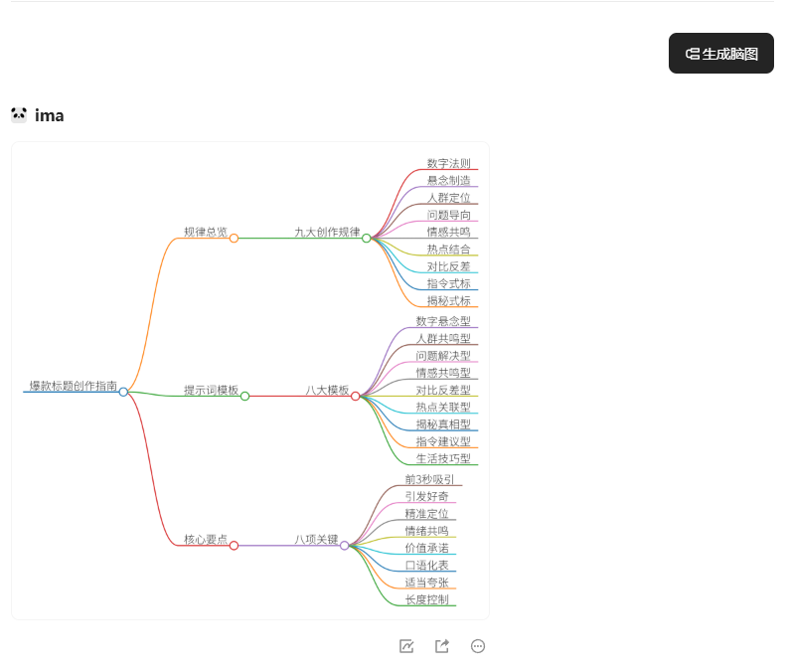Collapse the 八大模板 node circle

tap(356, 396)
